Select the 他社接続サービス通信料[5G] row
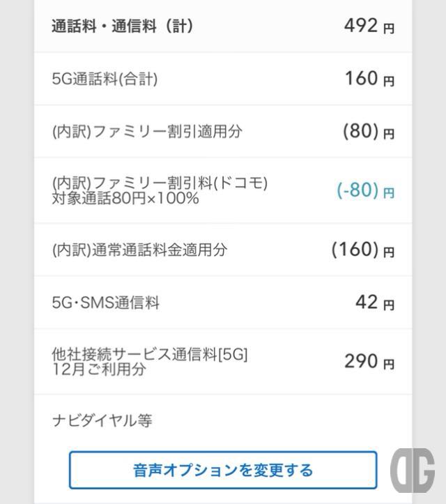The height and width of the screenshot is (504, 446). point(223,362)
